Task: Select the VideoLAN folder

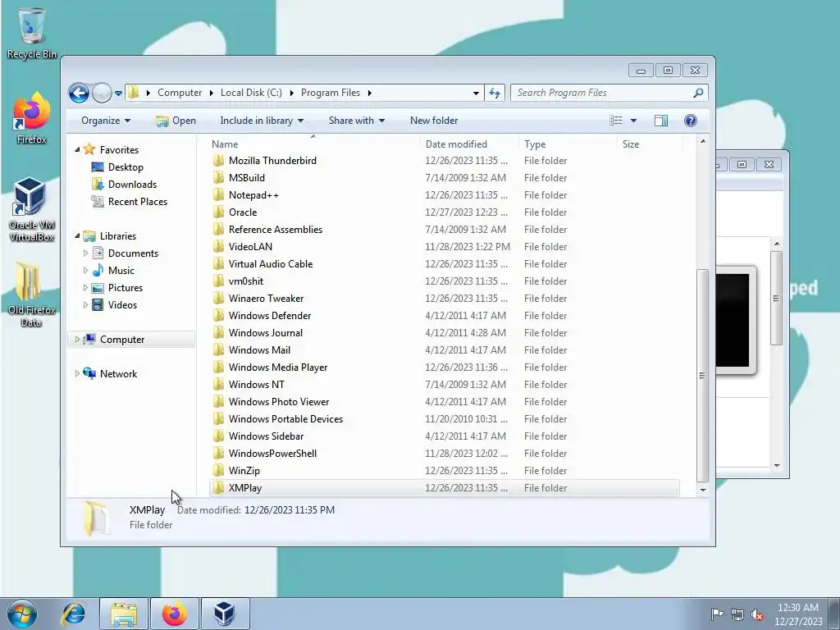Action: [250, 246]
